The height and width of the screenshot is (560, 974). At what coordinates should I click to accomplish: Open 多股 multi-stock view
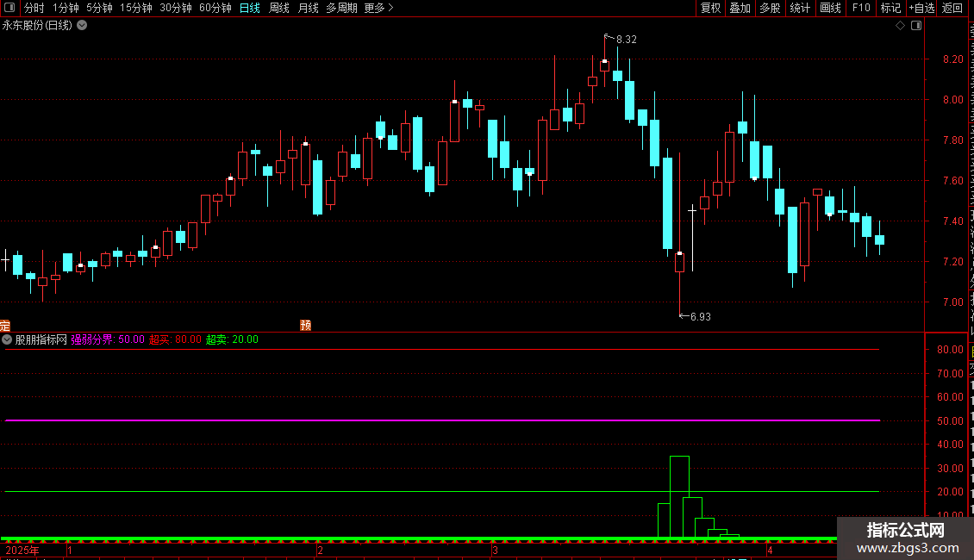[770, 8]
